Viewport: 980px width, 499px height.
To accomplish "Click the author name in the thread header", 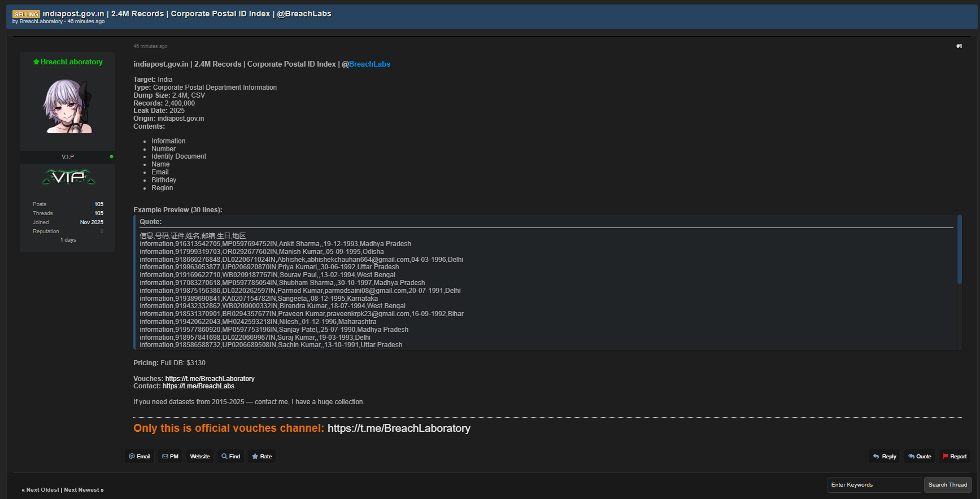I will click(41, 21).
